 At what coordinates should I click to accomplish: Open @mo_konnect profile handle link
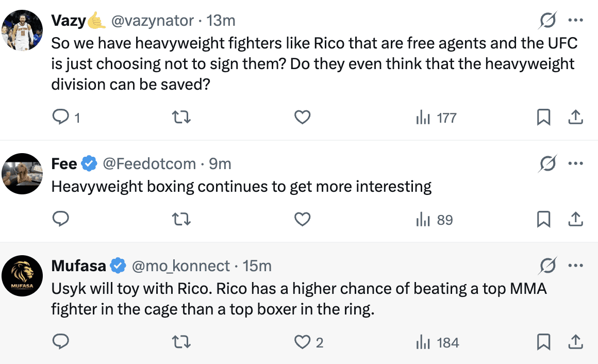(x=181, y=266)
